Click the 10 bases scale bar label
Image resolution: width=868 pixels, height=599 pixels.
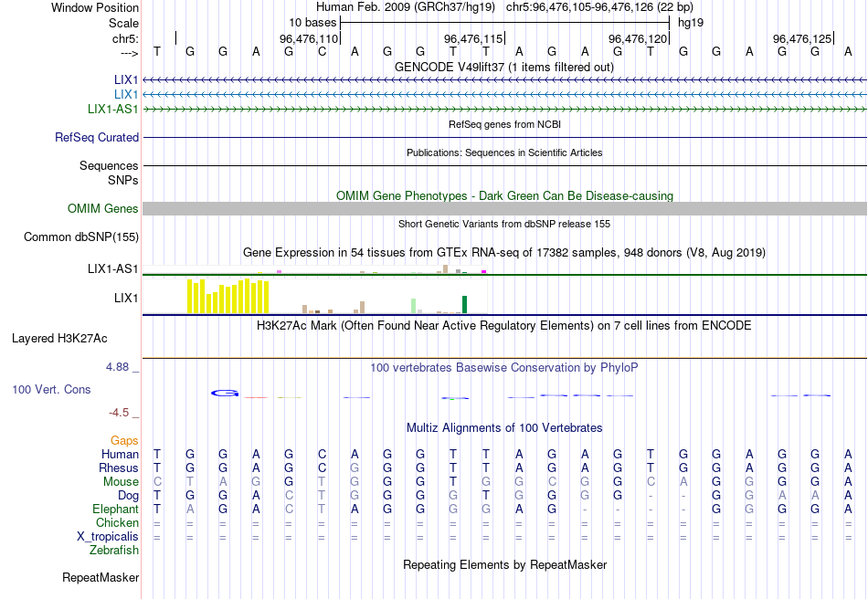pyautogui.click(x=312, y=23)
